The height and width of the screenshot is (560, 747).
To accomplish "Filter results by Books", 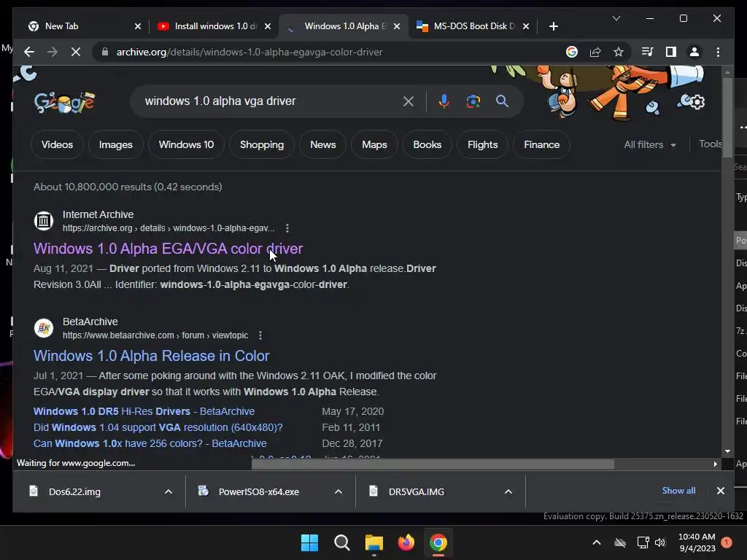I will 427,145.
